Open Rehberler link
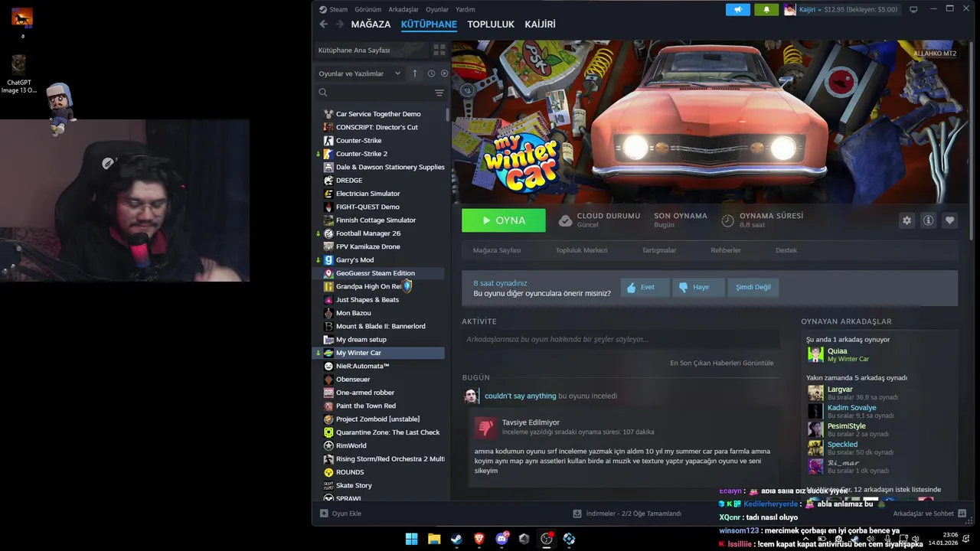This screenshot has width=980, height=551. tap(726, 250)
